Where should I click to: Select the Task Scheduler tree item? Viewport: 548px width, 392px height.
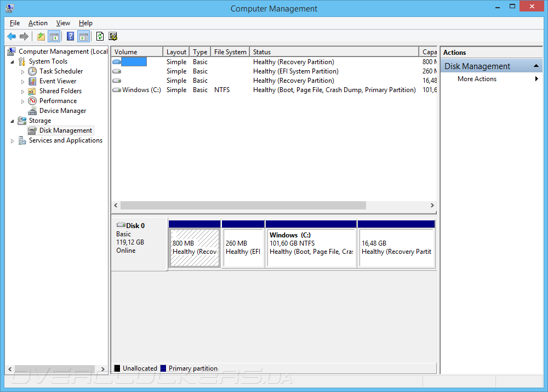pyautogui.click(x=61, y=71)
